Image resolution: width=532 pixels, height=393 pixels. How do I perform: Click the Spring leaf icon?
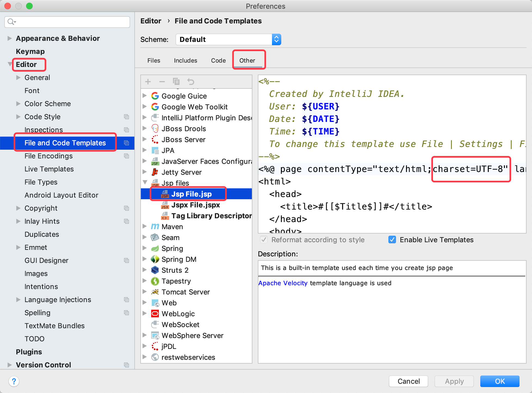(x=155, y=248)
